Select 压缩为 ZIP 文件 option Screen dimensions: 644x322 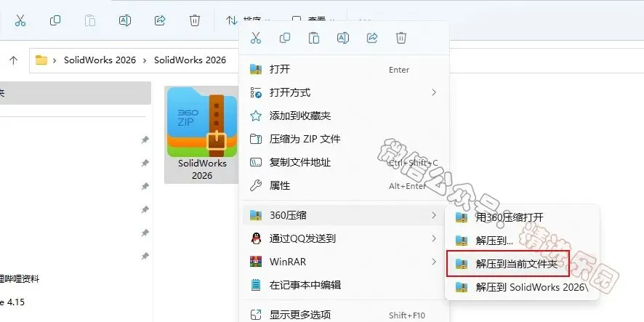[345, 139]
